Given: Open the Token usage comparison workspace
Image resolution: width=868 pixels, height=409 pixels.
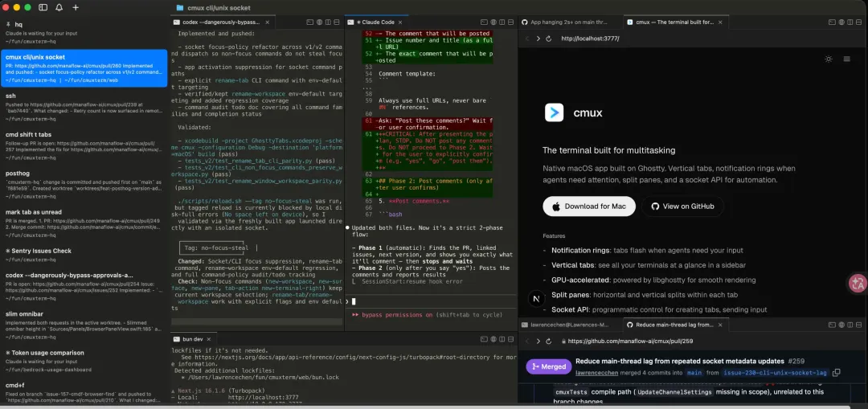Looking at the screenshot, I should [84, 360].
